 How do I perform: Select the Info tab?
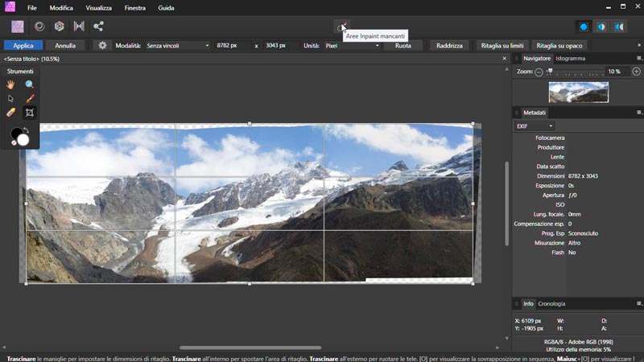pos(528,304)
